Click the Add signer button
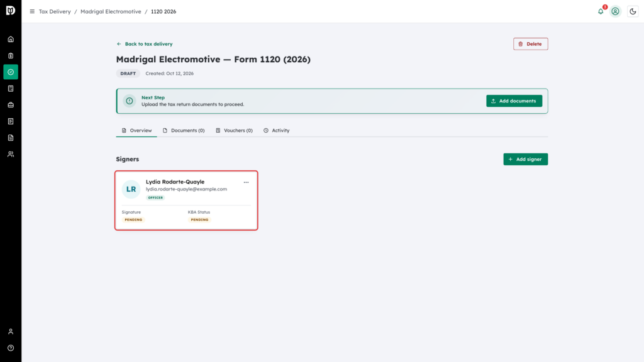The height and width of the screenshot is (362, 644). pyautogui.click(x=525, y=159)
